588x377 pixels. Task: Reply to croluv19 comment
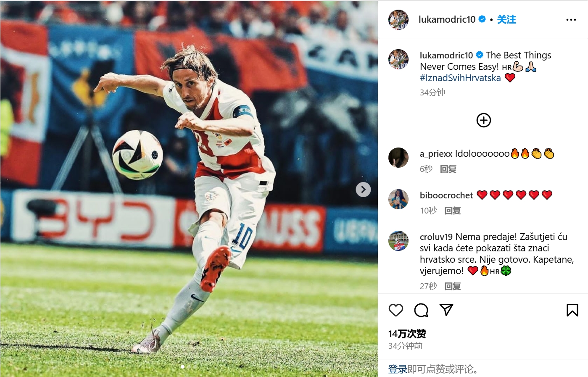click(x=453, y=286)
